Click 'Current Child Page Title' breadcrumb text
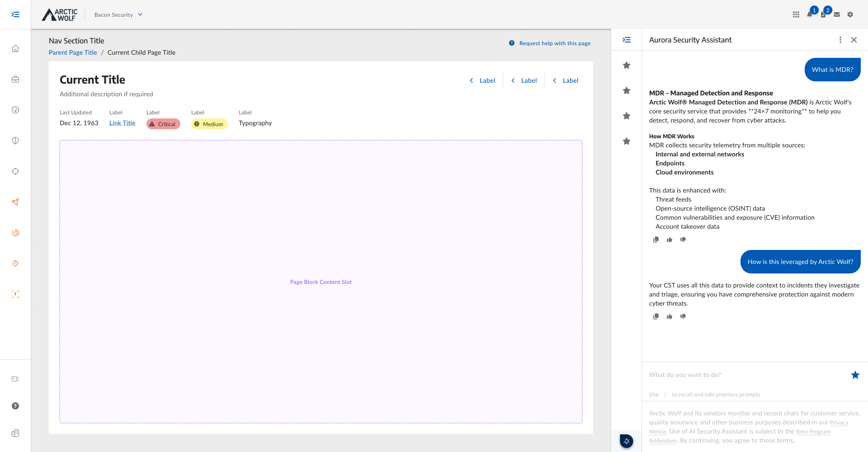Screen dimensions: 868x452 pyautogui.click(x=142, y=52)
